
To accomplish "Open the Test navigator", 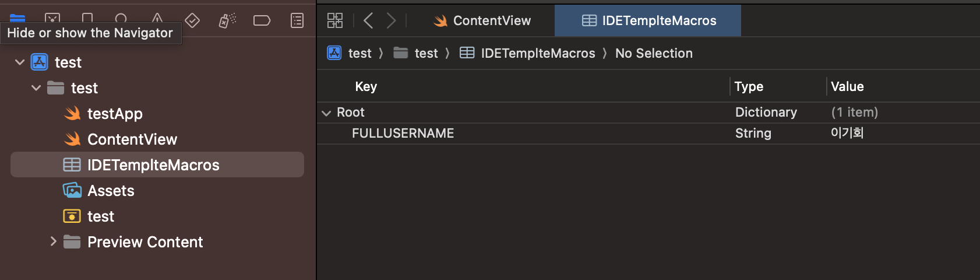I will tap(192, 20).
